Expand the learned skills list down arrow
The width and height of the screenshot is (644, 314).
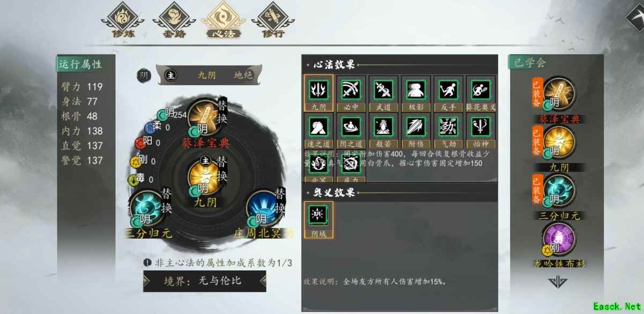coord(557,281)
